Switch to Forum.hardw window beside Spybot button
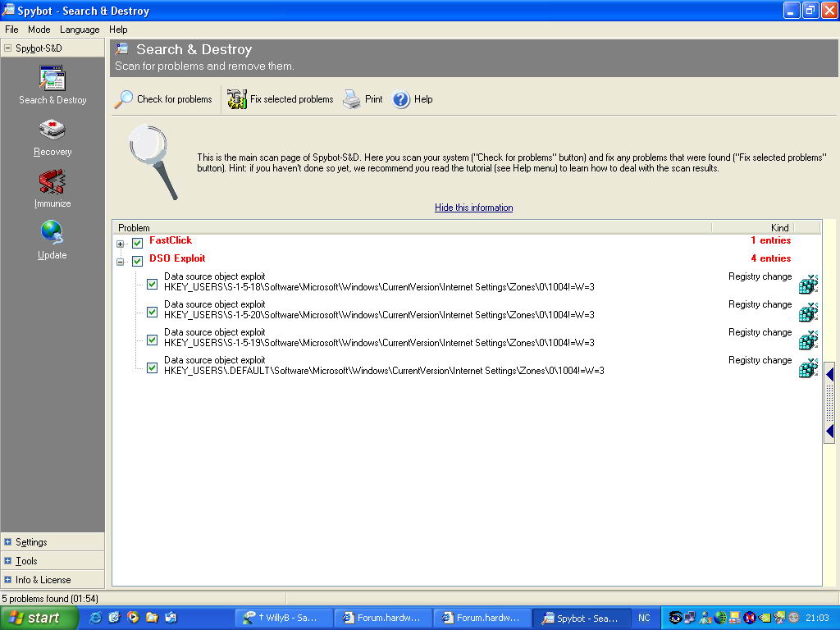Viewport: 840px width, 630px height. click(x=482, y=618)
